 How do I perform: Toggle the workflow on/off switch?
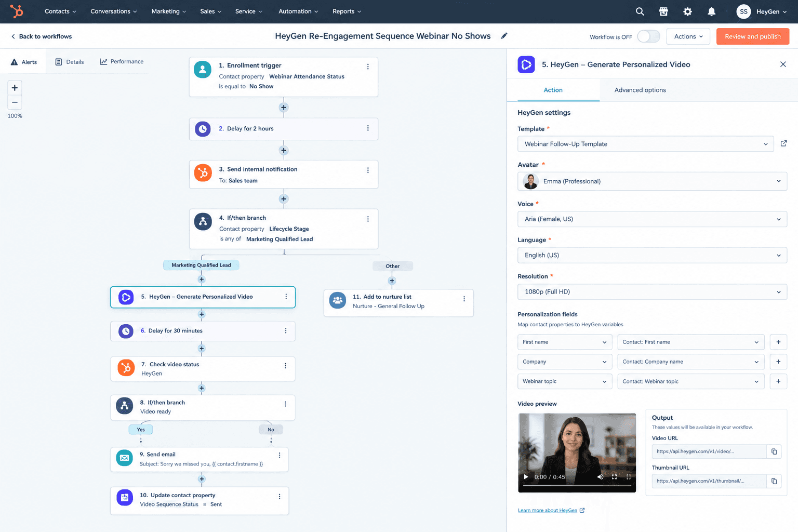tap(648, 36)
